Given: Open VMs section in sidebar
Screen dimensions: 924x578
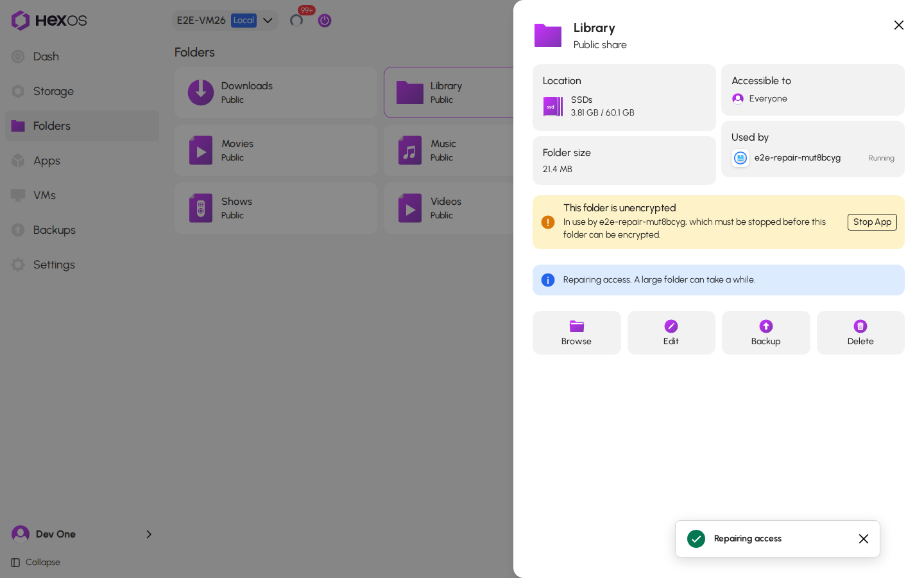Looking at the screenshot, I should coord(82,195).
